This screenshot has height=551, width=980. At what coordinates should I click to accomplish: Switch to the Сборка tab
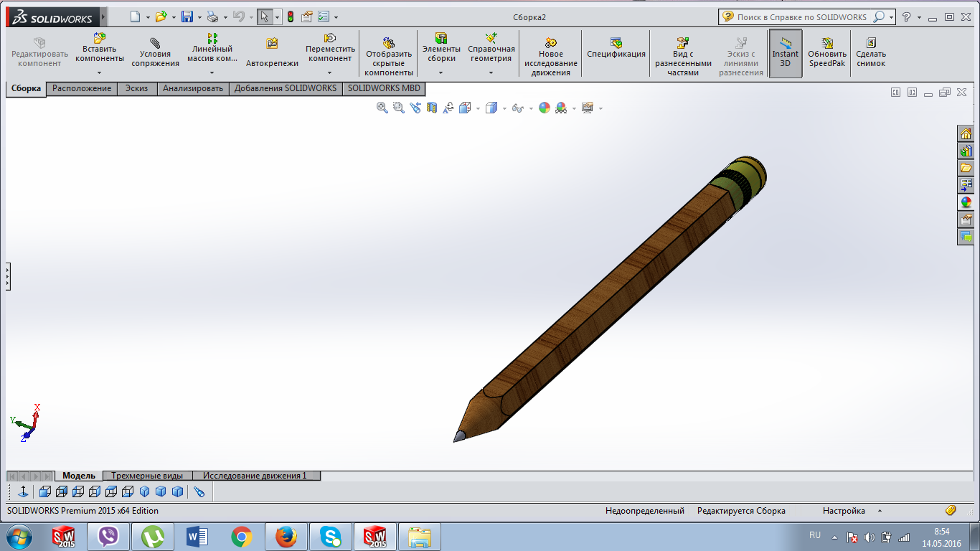click(x=26, y=89)
